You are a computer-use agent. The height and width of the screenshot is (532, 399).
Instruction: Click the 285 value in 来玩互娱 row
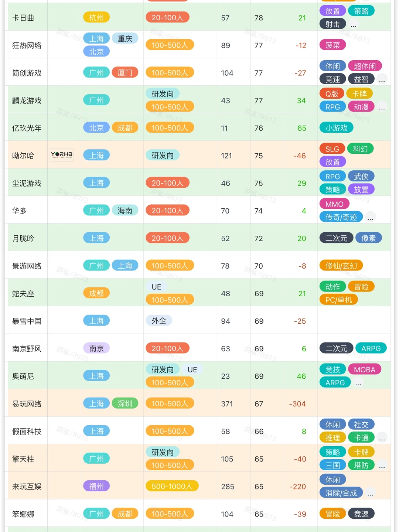click(228, 487)
